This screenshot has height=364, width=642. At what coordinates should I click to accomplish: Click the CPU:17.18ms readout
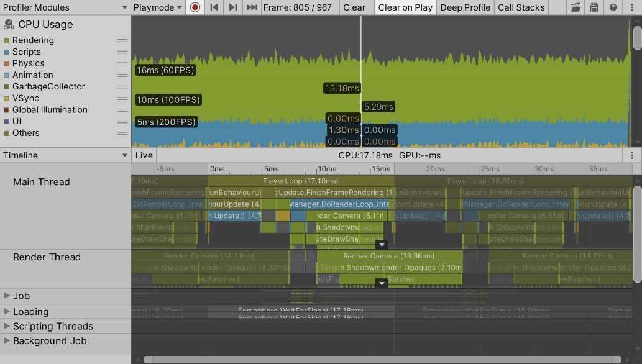[x=365, y=155]
